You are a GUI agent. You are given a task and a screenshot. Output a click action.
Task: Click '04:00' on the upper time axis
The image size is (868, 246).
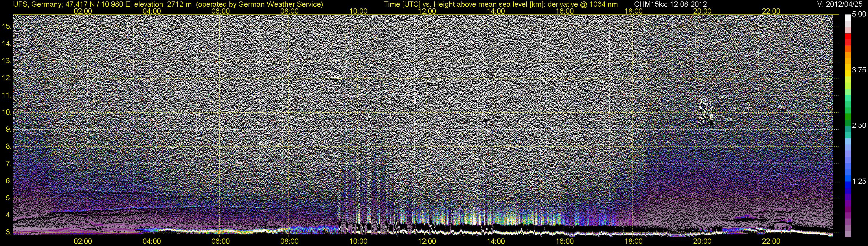[152, 11]
